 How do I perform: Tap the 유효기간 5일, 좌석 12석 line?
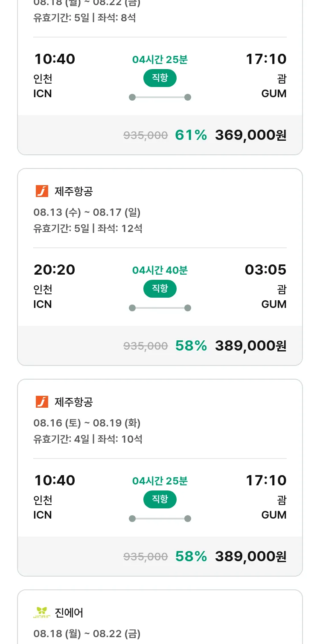point(88,228)
